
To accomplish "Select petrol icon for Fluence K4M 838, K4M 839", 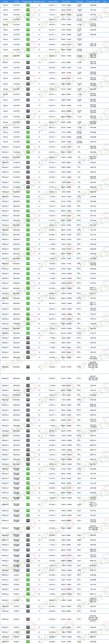I will pyautogui.click(x=28, y=147).
